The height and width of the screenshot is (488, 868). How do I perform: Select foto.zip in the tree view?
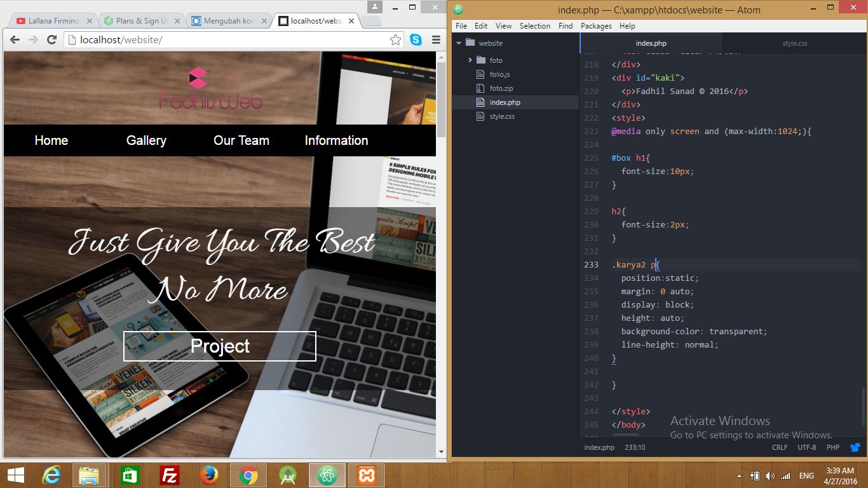coord(501,88)
